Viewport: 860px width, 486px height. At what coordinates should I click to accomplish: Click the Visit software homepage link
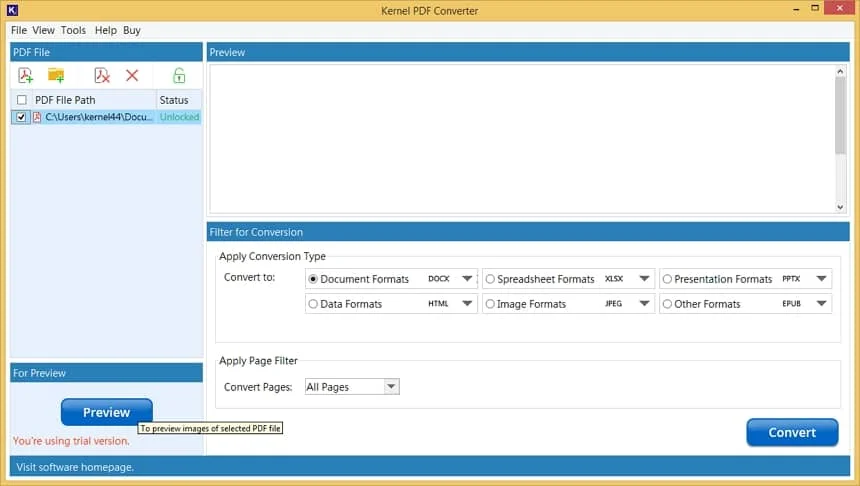click(74, 467)
